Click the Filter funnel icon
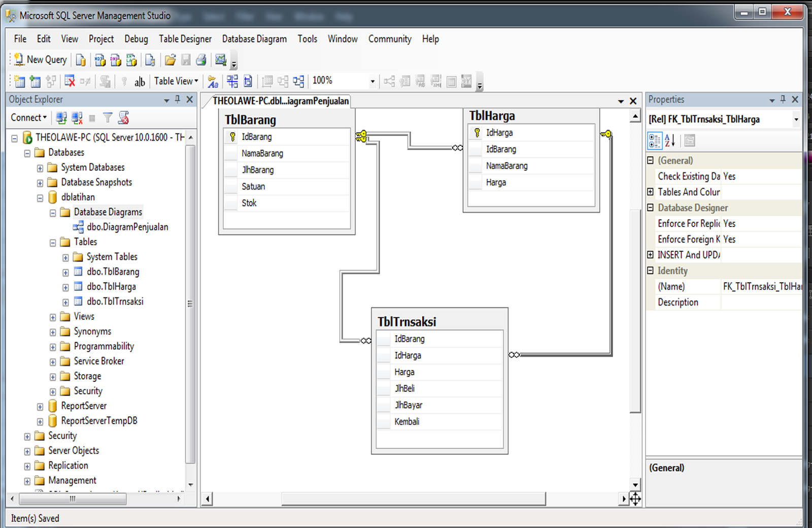The width and height of the screenshot is (812, 528). click(108, 118)
